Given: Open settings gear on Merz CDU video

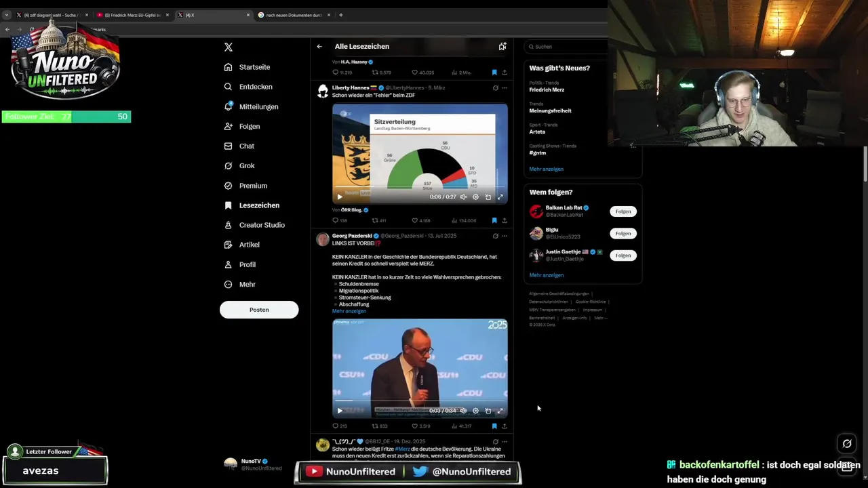Looking at the screenshot, I should click(475, 411).
